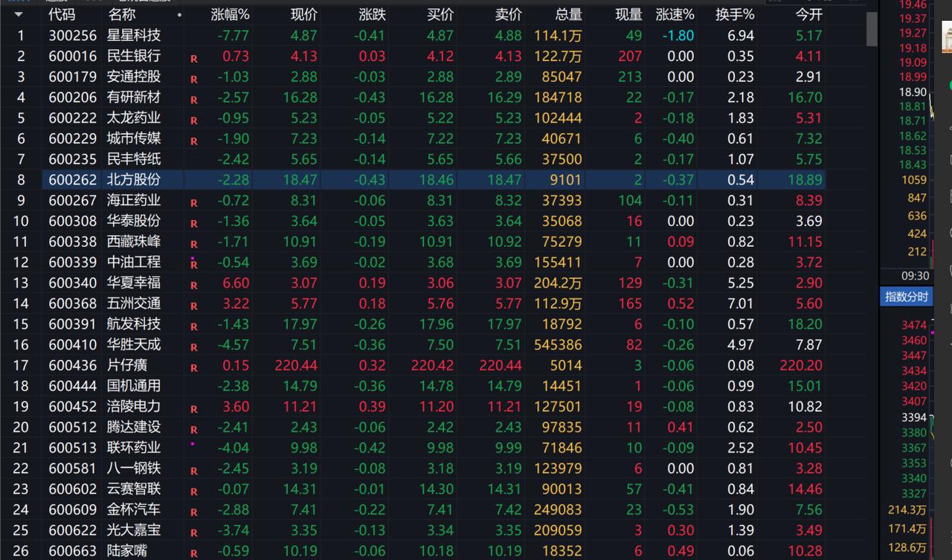Click the R marker beside 有研新材
The image size is (952, 560).
coord(194,100)
